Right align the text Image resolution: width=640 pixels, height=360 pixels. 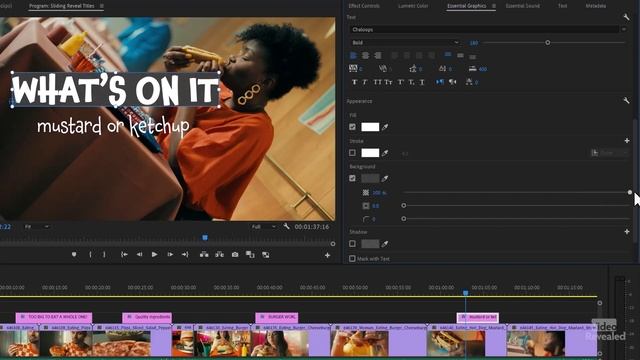(378, 55)
